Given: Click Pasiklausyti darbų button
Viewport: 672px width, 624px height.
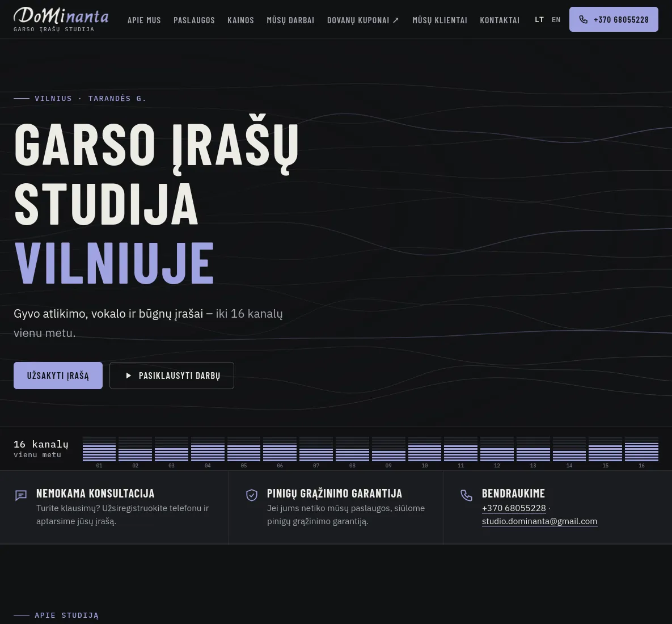Looking at the screenshot, I should click(172, 376).
